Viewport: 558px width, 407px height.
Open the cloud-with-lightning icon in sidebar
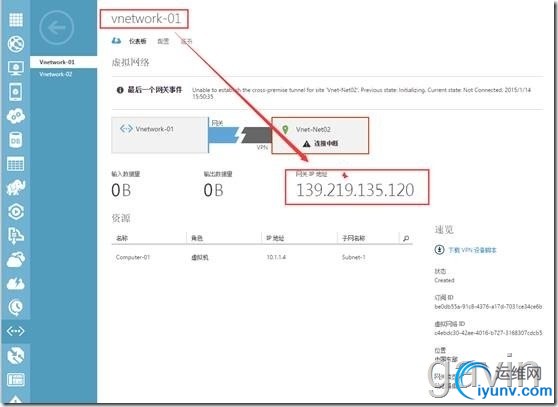pyautogui.click(x=16, y=284)
